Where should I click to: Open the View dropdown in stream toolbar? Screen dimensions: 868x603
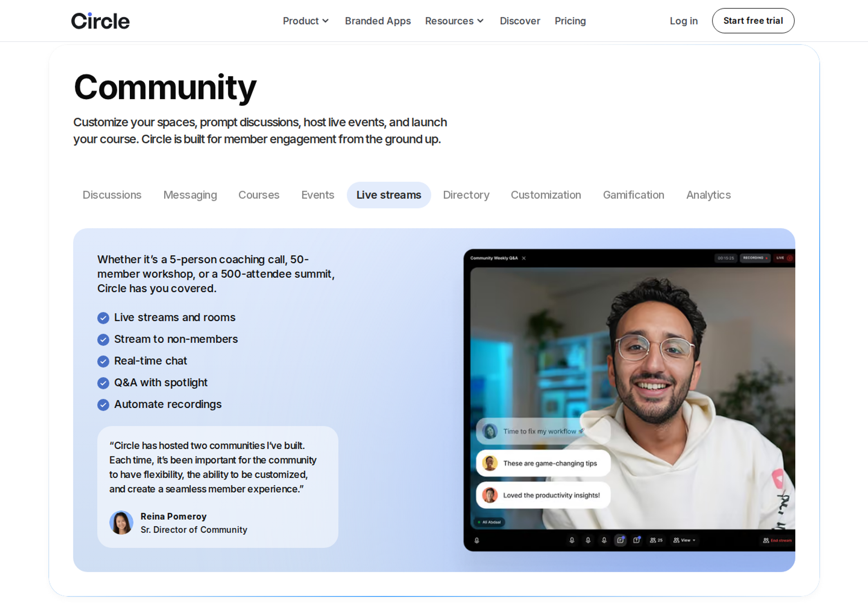pyautogui.click(x=684, y=540)
